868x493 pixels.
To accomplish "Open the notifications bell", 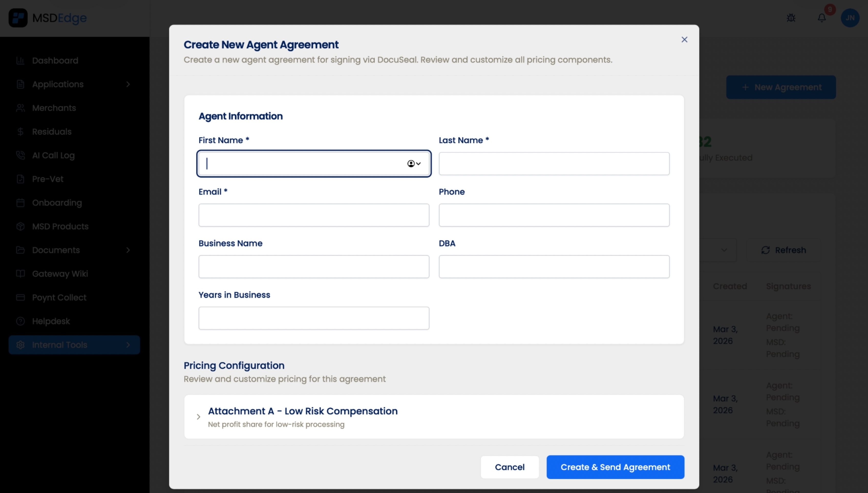I will (822, 18).
